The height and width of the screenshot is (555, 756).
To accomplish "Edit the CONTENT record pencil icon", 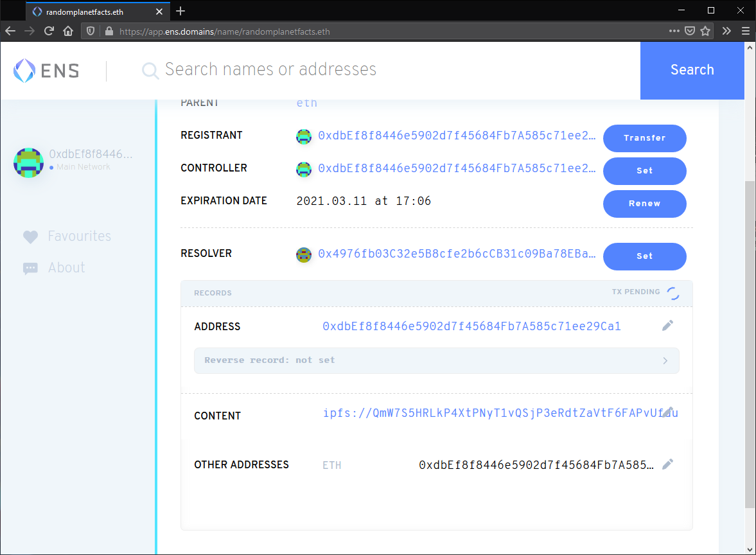I will pyautogui.click(x=669, y=412).
